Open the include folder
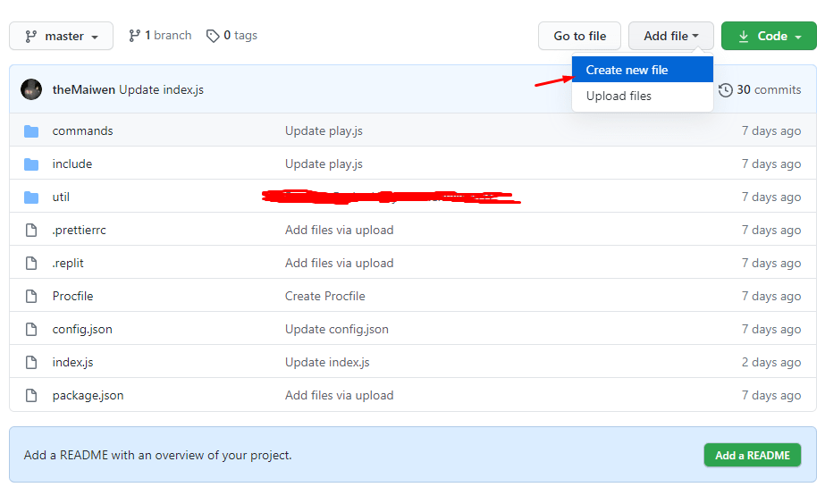Image resolution: width=825 pixels, height=504 pixels. (72, 164)
